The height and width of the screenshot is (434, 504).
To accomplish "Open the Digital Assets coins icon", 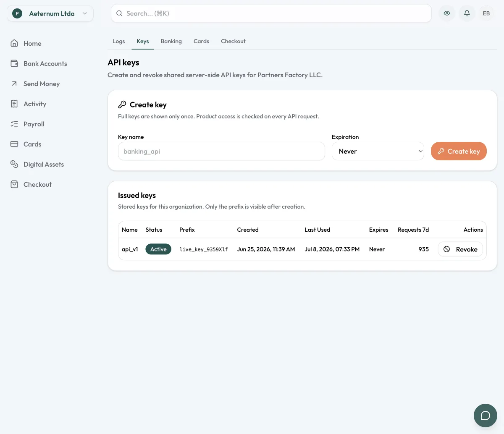I will pyautogui.click(x=14, y=164).
